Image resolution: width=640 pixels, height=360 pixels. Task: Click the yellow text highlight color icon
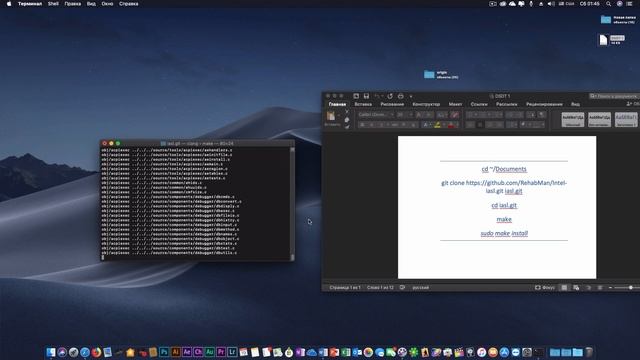click(x=437, y=125)
